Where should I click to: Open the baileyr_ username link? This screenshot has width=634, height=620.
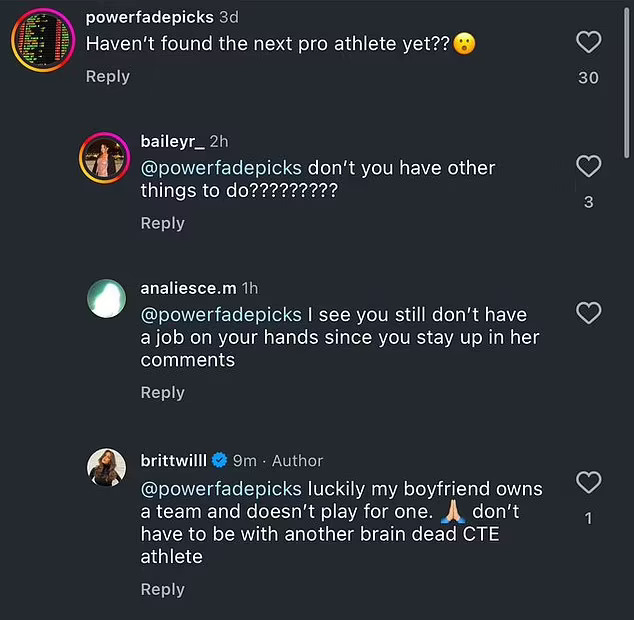171,141
